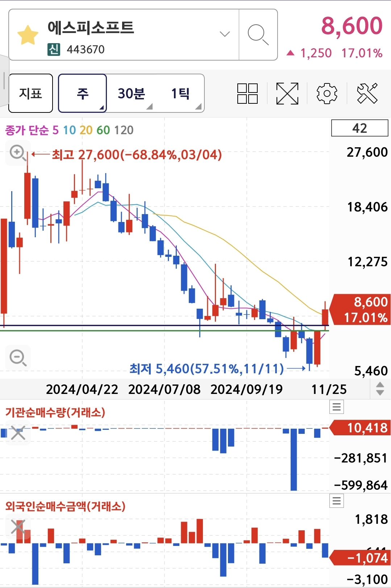
Task: Click the 2024/09/19 date label
Action: (246, 389)
